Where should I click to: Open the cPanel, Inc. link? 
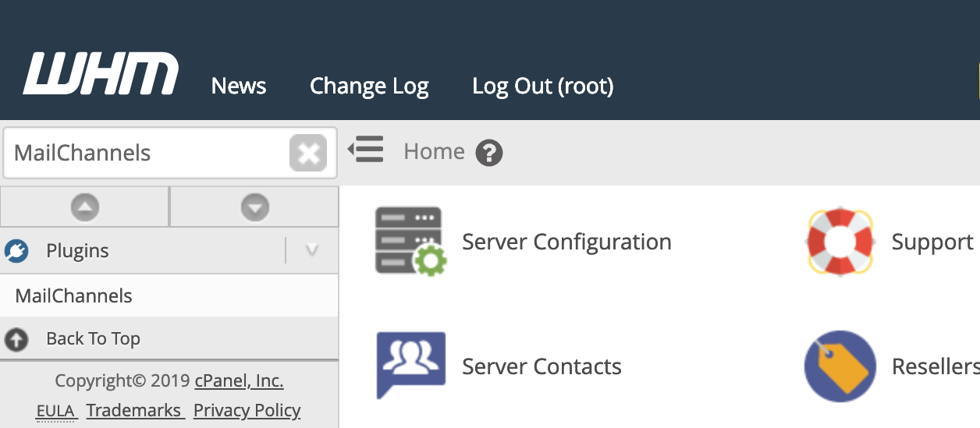click(x=239, y=381)
